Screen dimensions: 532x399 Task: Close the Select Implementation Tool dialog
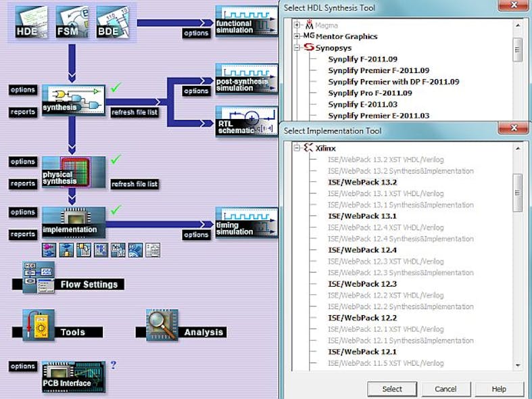(x=514, y=128)
